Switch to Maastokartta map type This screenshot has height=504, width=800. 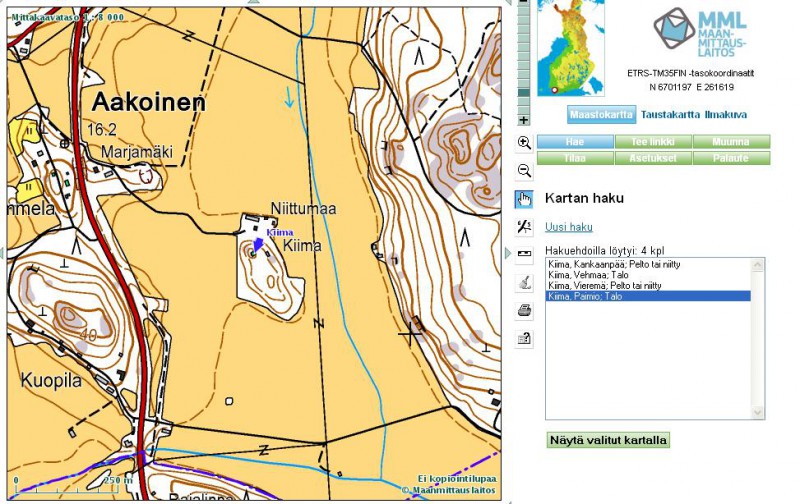point(601,115)
